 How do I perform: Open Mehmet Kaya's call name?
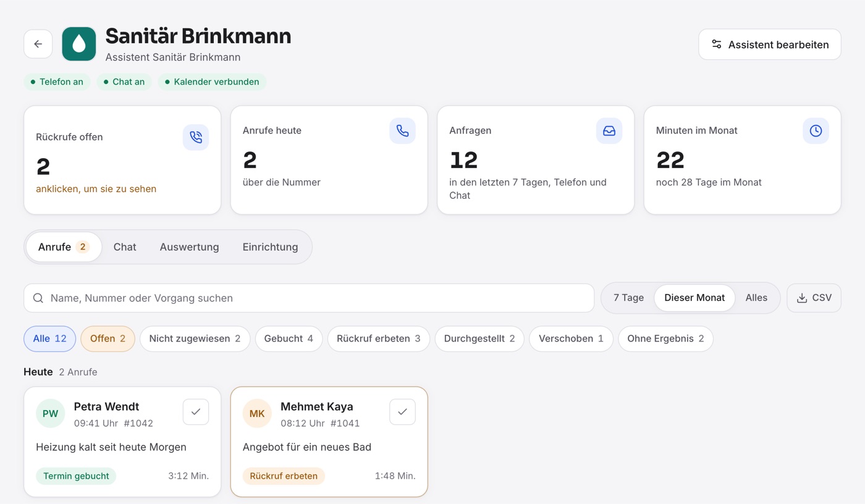click(317, 406)
